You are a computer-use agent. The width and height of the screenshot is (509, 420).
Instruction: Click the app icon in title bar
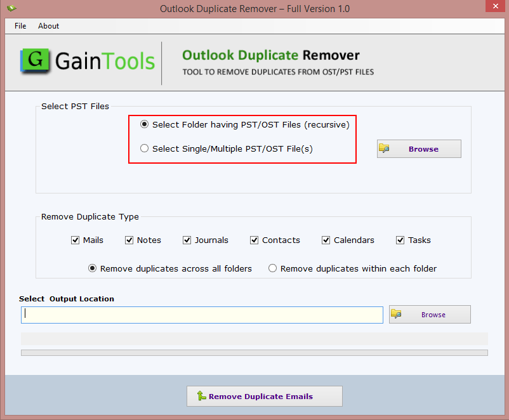tap(11, 9)
